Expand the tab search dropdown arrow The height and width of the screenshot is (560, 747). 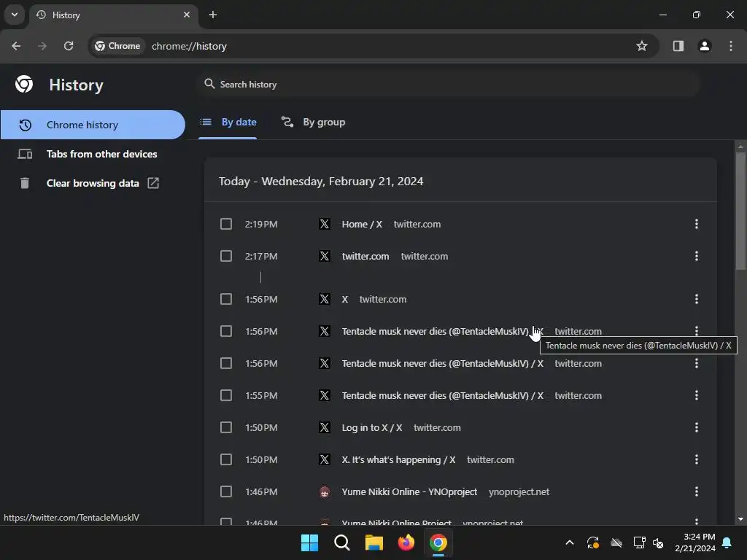click(x=15, y=15)
